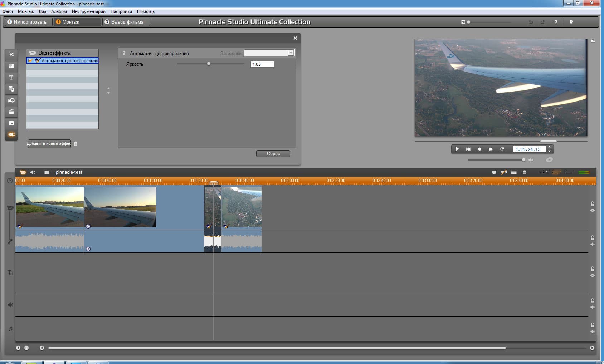Click Добавить новый эффект button
Viewport: 604px width, 364px height.
point(49,144)
